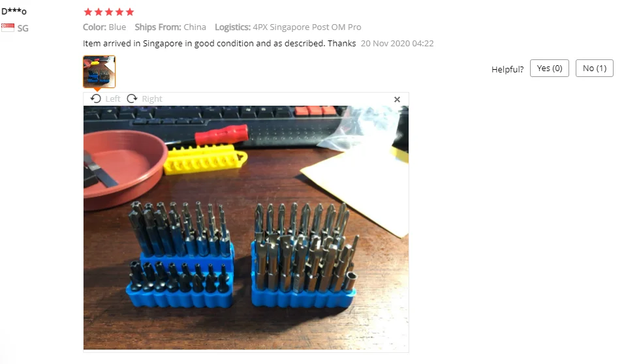The width and height of the screenshot is (624, 364).
Task: Click the rotate Left arrow icon
Action: click(x=95, y=99)
